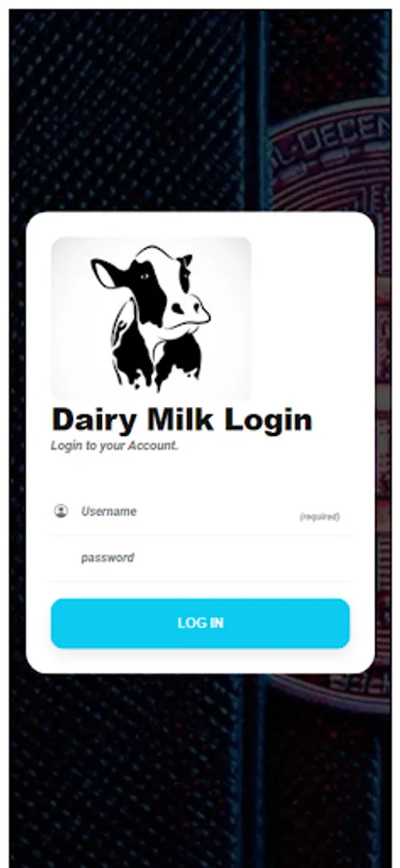Click the "Dairy Milk Login" heading

(182, 420)
